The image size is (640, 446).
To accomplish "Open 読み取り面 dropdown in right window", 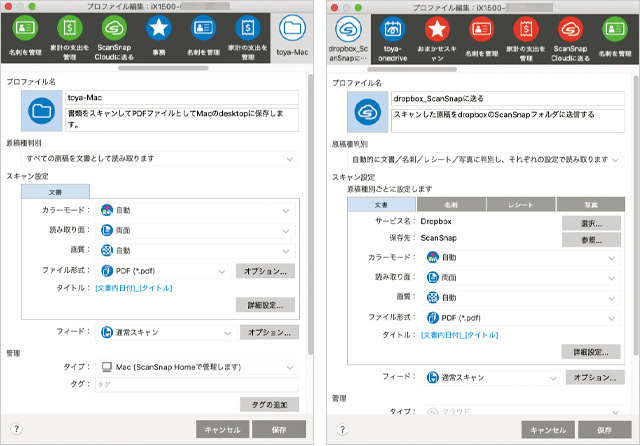I will (520, 278).
